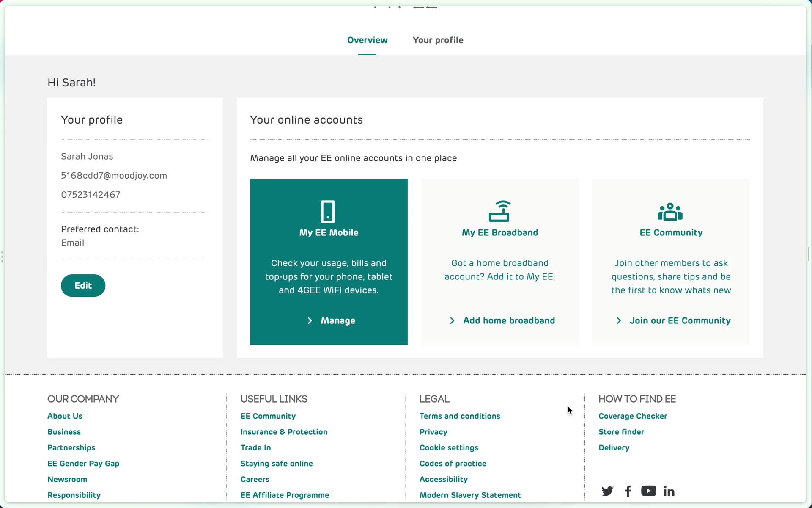Image resolution: width=812 pixels, height=508 pixels.
Task: Open Trade In footer link
Action: click(255, 448)
